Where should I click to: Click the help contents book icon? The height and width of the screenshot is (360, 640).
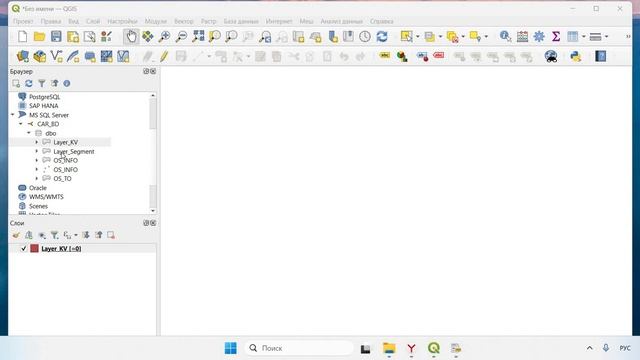(x=600, y=56)
